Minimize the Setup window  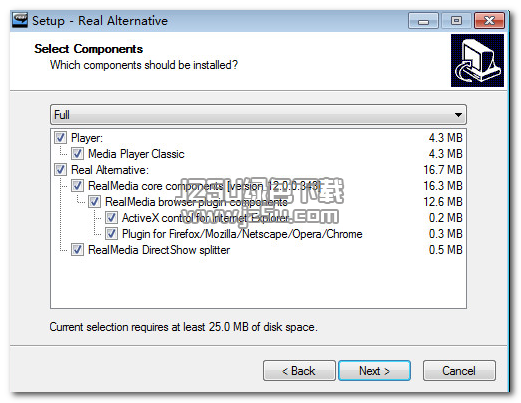[423, 21]
